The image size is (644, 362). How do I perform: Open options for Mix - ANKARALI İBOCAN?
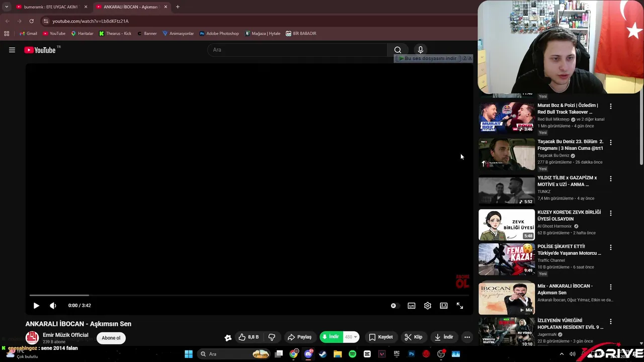point(611,287)
